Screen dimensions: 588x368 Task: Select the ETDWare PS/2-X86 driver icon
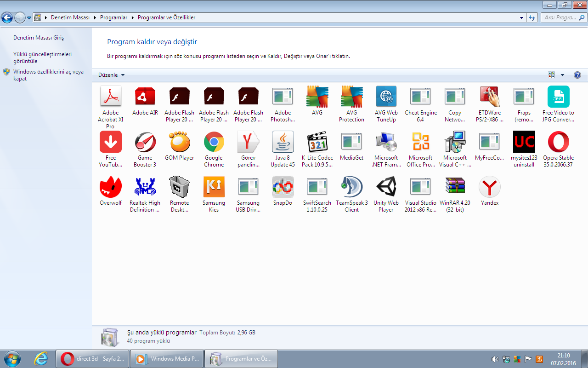490,97
